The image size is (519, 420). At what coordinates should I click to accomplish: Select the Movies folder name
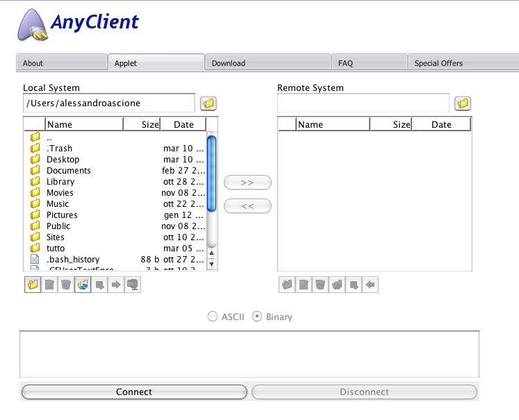pyautogui.click(x=60, y=193)
